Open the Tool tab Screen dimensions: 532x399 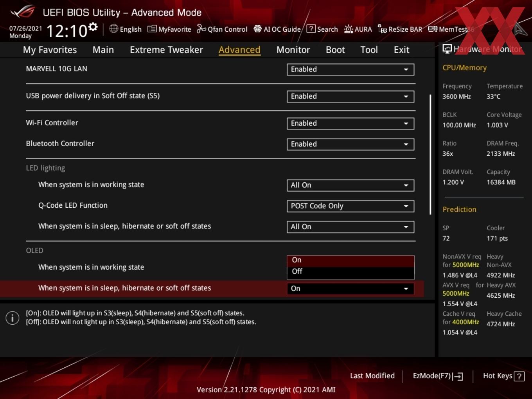(x=369, y=50)
